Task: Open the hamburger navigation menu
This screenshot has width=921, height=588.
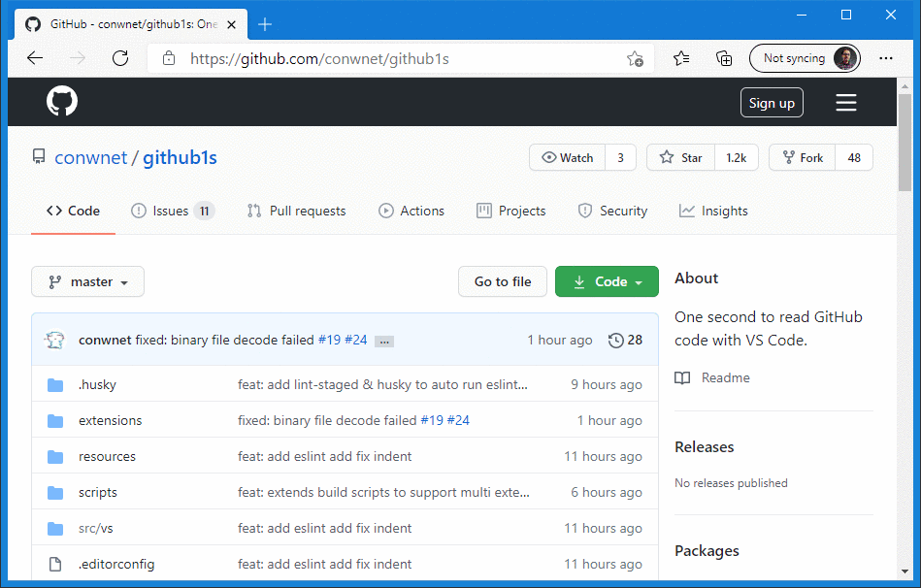Action: click(846, 103)
